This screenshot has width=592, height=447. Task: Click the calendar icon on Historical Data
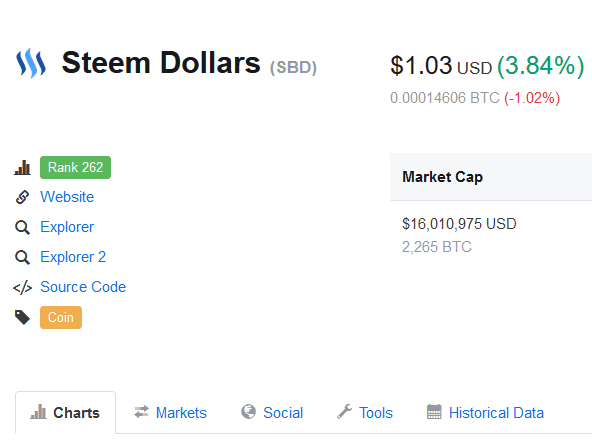pyautogui.click(x=434, y=412)
